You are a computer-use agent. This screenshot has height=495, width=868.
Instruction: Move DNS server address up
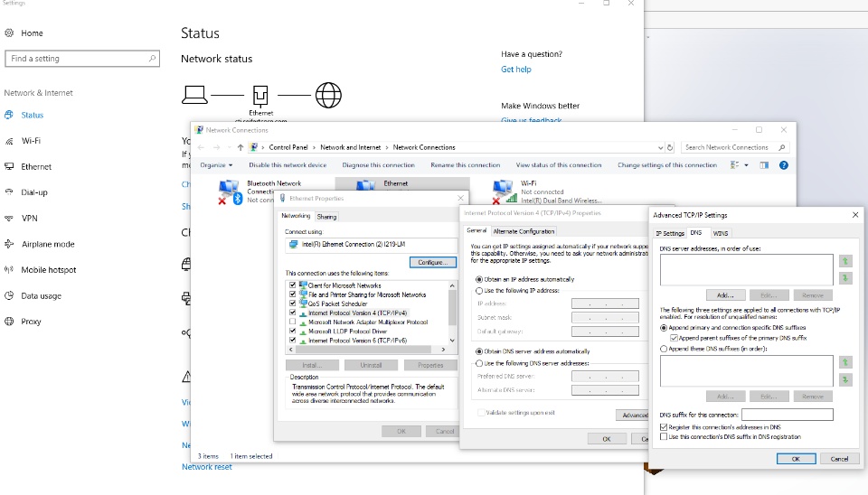[844, 261]
